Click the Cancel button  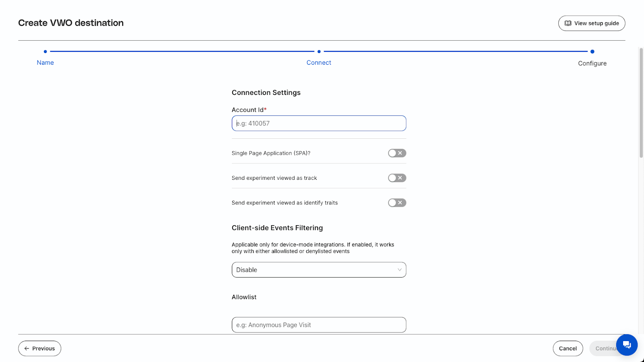click(568, 348)
